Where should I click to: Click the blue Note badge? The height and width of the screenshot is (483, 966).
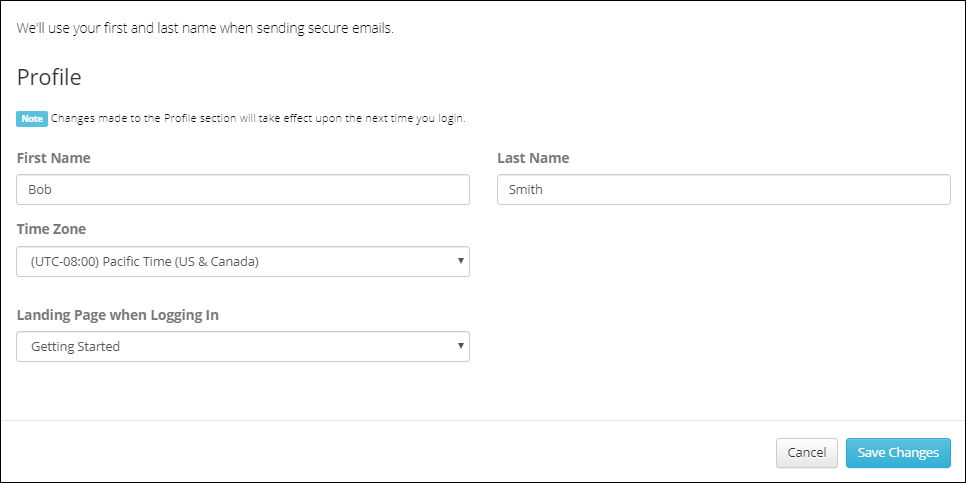(x=32, y=119)
